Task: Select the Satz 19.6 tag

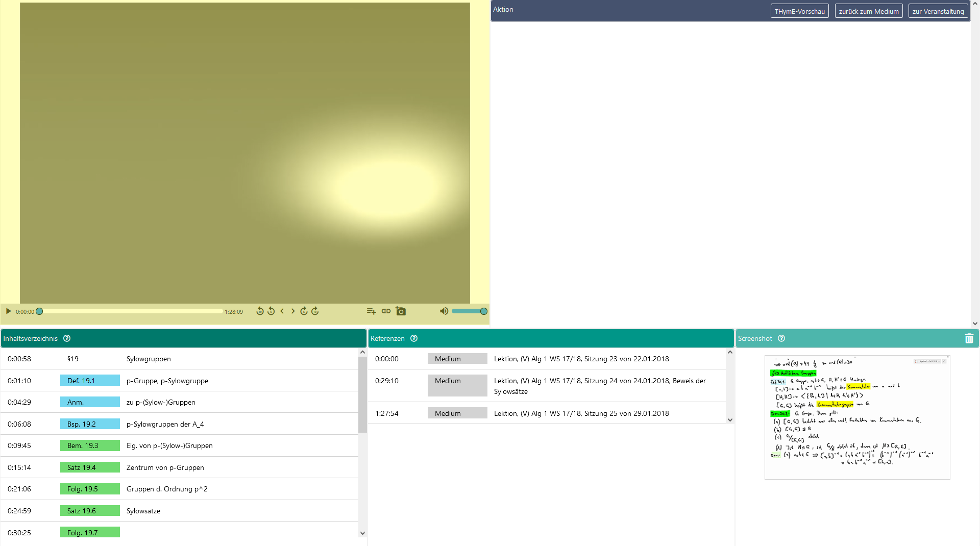Action: 90,511
